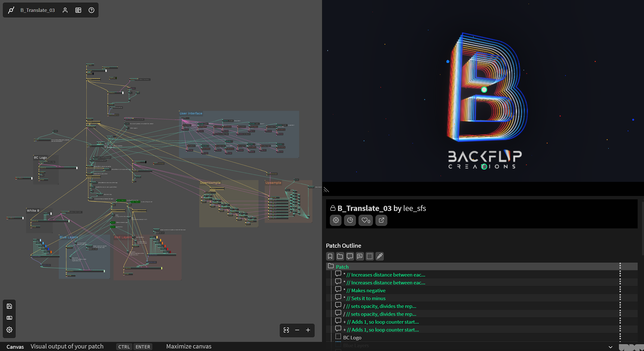Screen dimensions: 644x351
Task: Save the patch using the floppy disk icon
Action: point(9,306)
